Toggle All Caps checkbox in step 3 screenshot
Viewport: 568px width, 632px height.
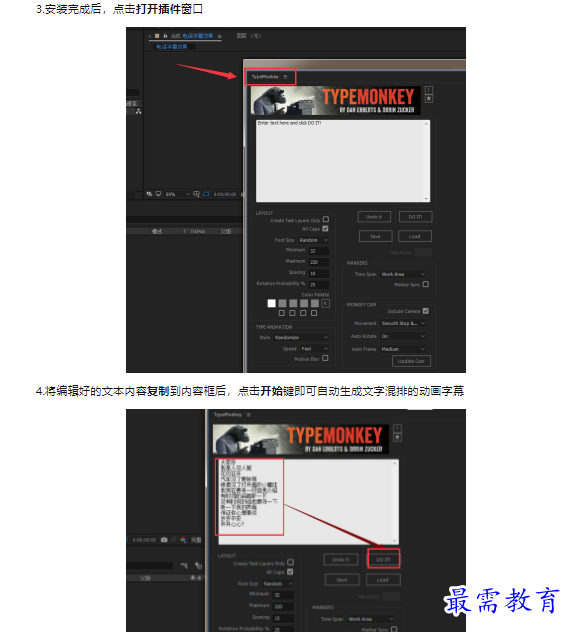click(325, 229)
